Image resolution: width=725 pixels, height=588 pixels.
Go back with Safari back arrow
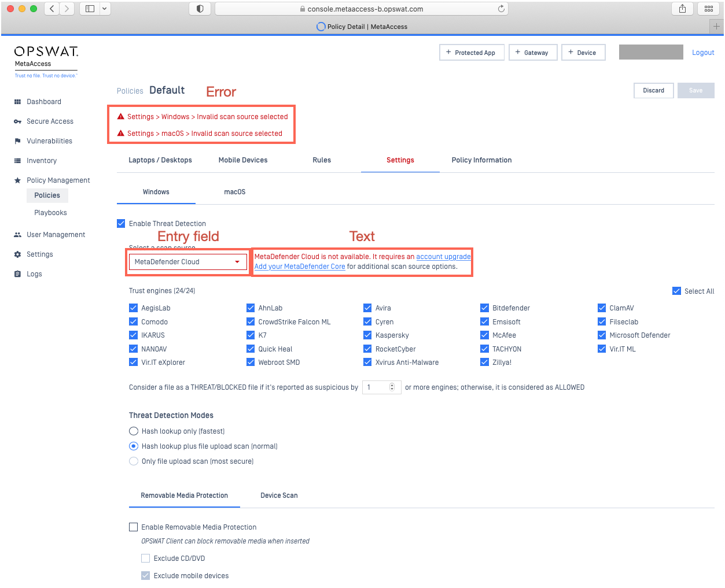pos(52,9)
